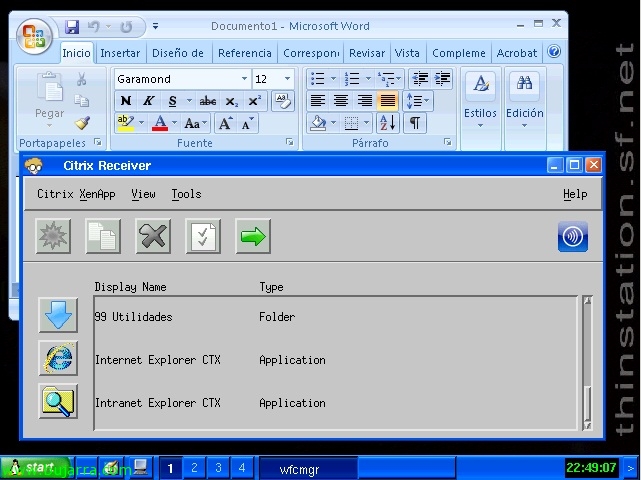Shrink font size button
Image resolution: width=641 pixels, height=480 pixels.
pyautogui.click(x=248, y=123)
